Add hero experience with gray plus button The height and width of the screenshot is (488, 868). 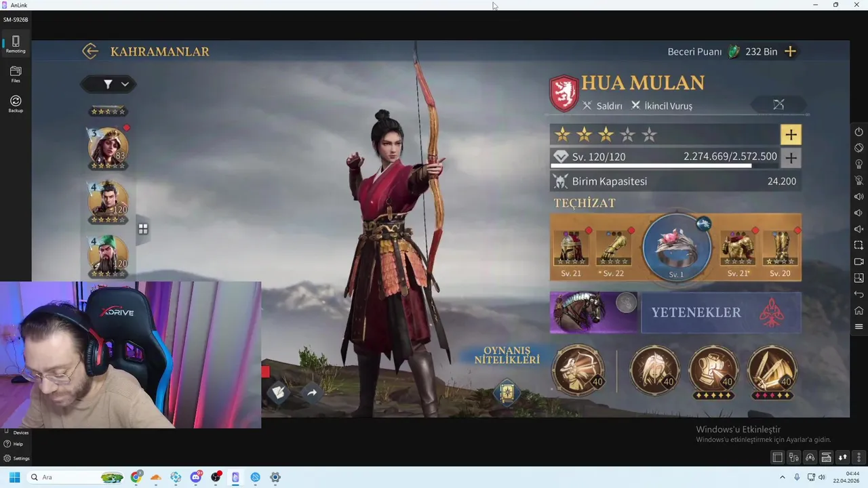click(x=791, y=158)
